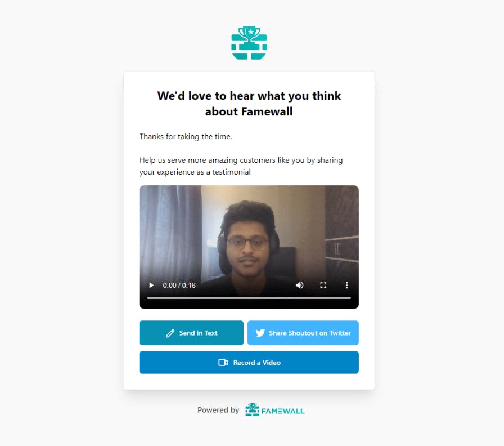This screenshot has width=504, height=446.
Task: Click the heading about Famewall feedback
Action: [x=249, y=104]
